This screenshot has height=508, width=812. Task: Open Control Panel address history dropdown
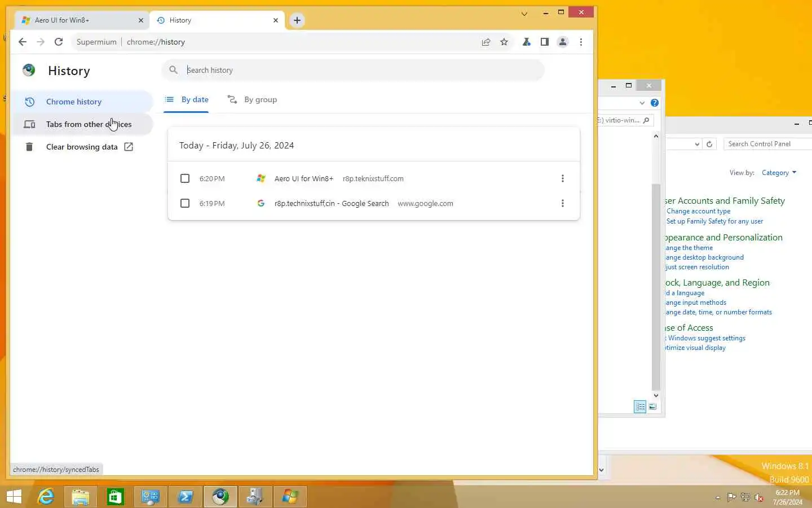tap(697, 144)
